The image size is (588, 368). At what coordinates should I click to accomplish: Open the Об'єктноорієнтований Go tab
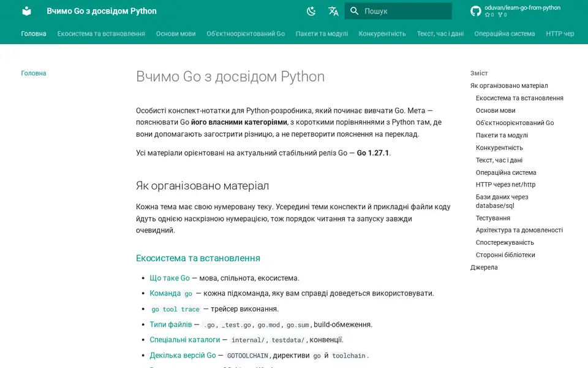click(246, 33)
